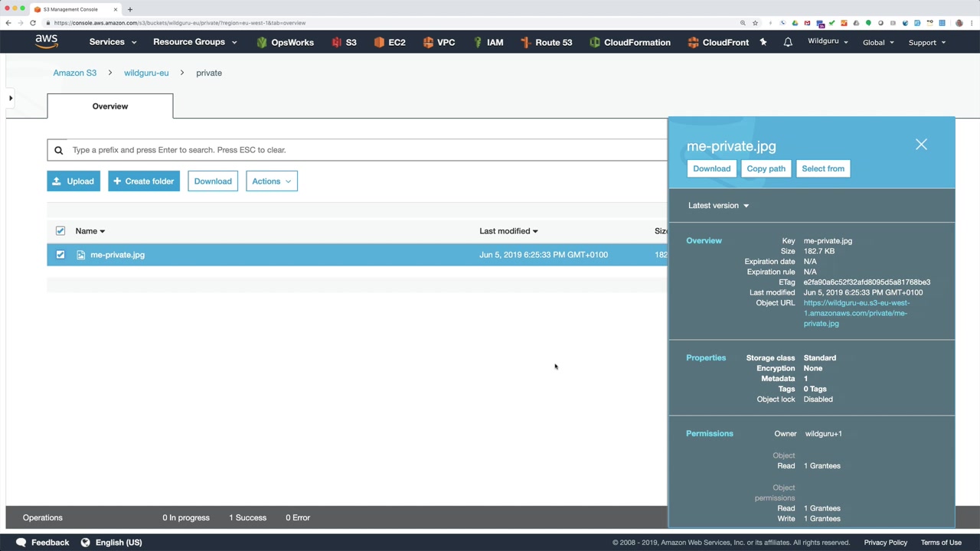Jump to the Permissions section in the details panel

tap(710, 433)
